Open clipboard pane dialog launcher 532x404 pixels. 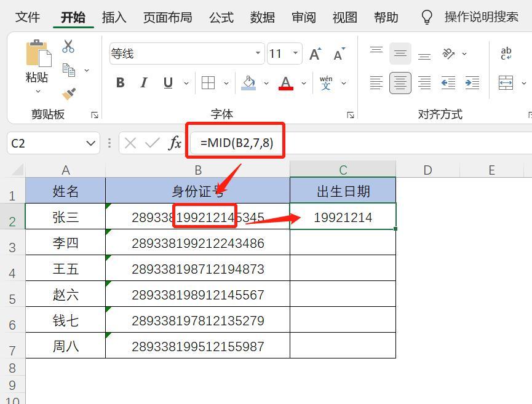[x=95, y=116]
